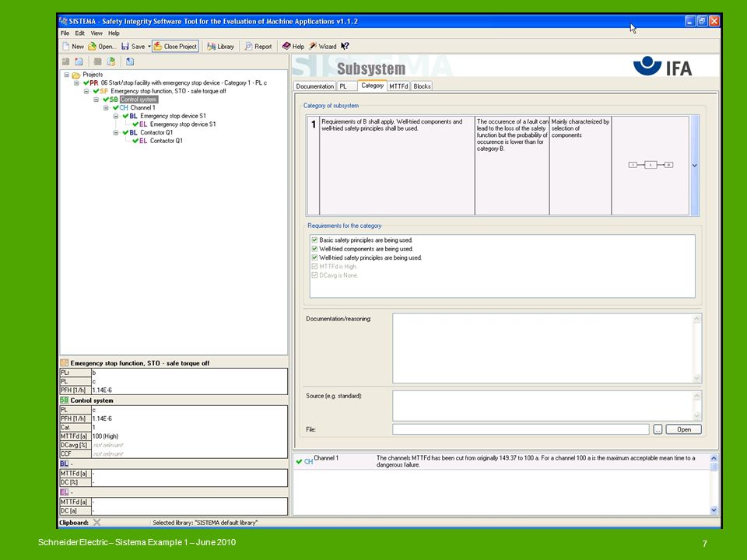Collapse the BL Contactor Q1 node

116,132
